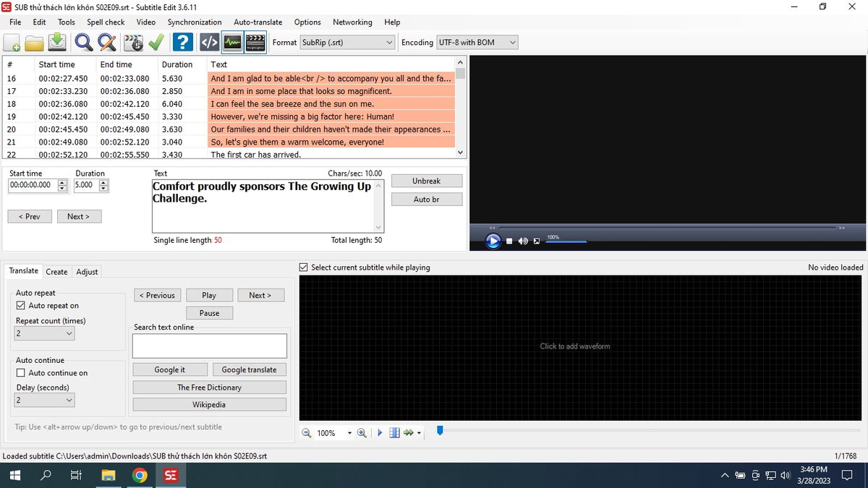The height and width of the screenshot is (488, 868).
Task: Open the waveform zoom 100% dropdown
Action: [349, 433]
